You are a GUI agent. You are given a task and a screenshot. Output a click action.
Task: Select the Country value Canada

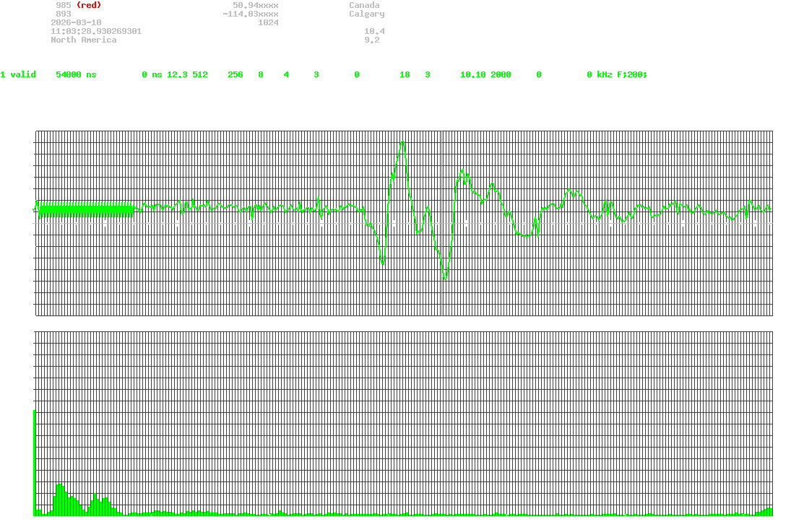pyautogui.click(x=364, y=5)
